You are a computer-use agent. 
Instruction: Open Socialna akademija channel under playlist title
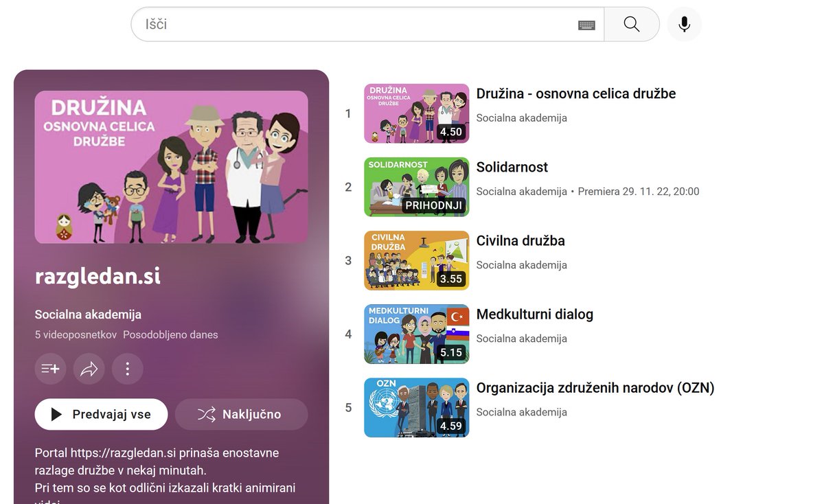point(88,314)
